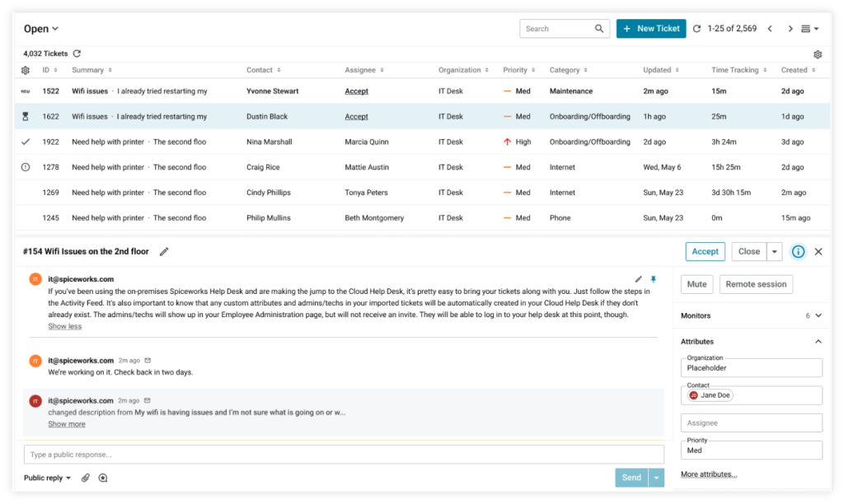Click the search magnifier icon

coord(599,28)
